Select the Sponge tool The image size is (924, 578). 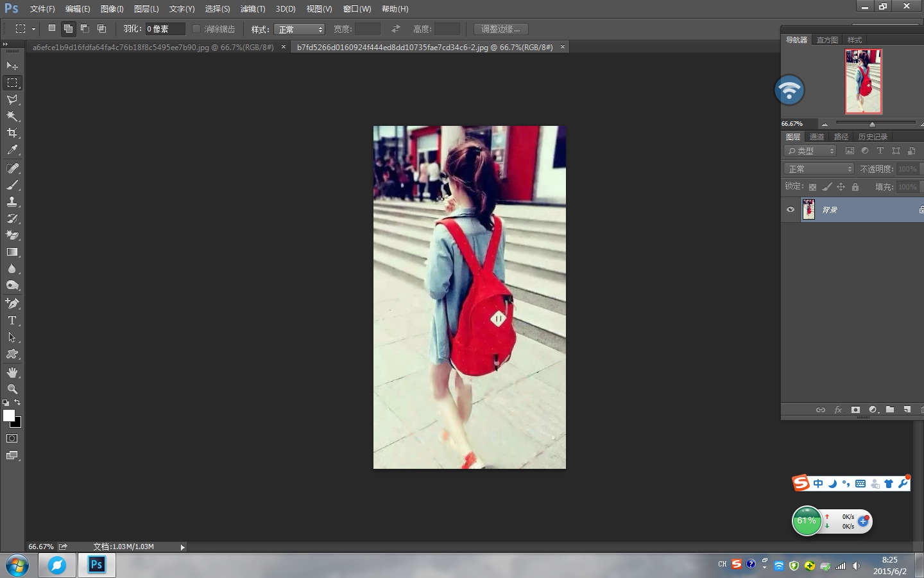12,285
